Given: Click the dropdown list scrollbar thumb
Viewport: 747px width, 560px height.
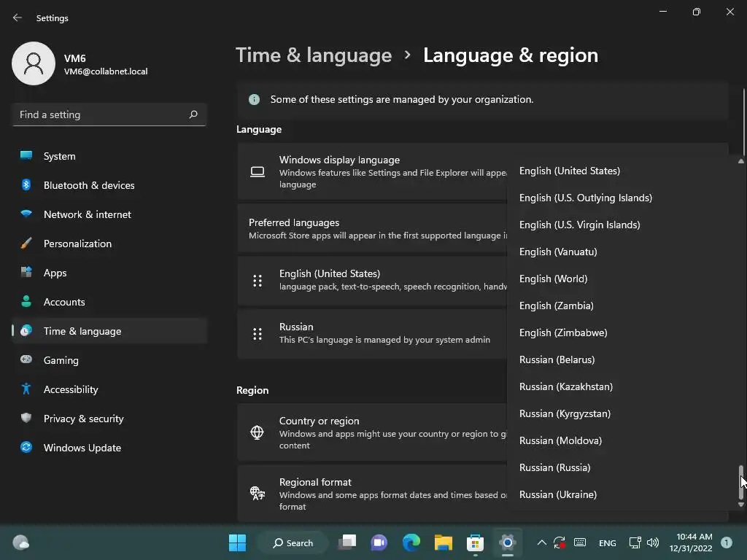Looking at the screenshot, I should tap(741, 482).
